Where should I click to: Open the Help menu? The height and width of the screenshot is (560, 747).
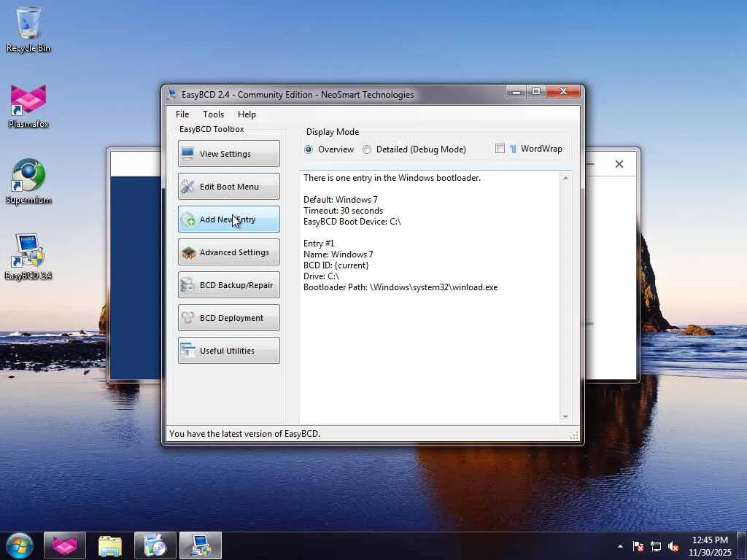247,114
